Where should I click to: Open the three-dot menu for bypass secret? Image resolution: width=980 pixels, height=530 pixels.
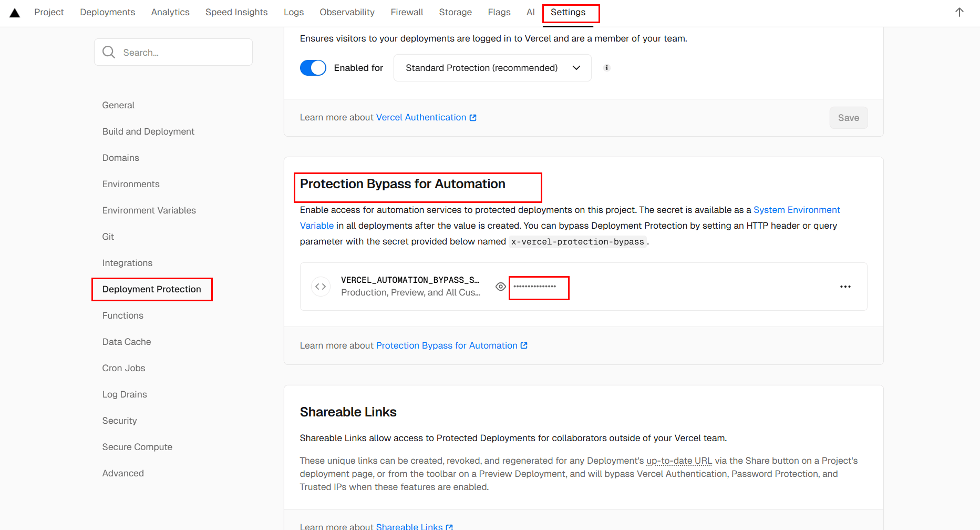845,287
